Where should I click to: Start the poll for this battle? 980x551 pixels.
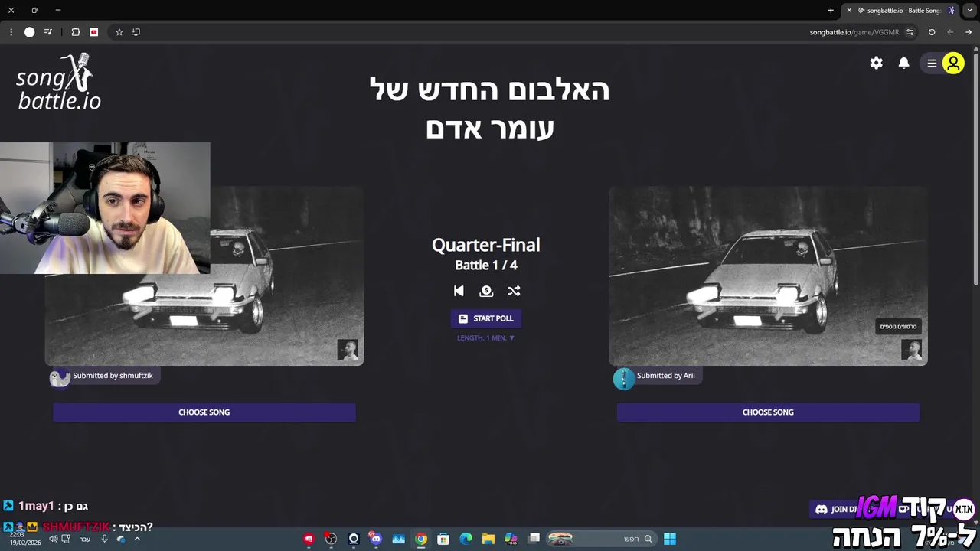486,318
